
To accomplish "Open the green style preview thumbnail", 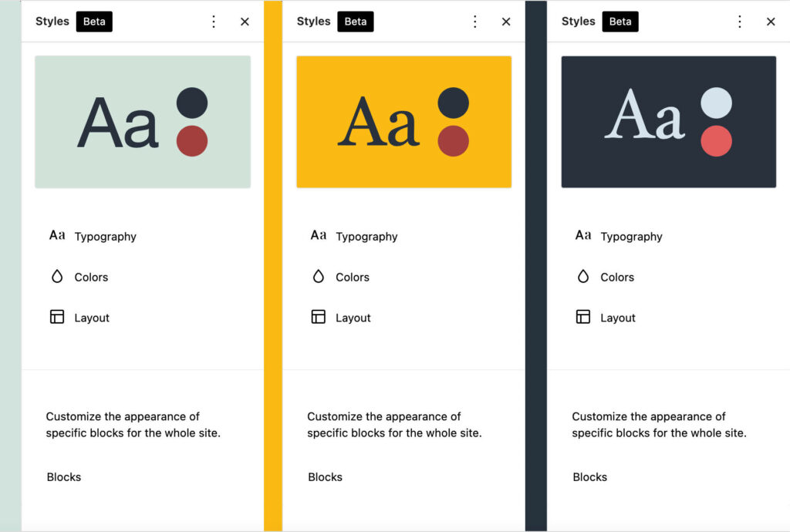I will click(142, 121).
